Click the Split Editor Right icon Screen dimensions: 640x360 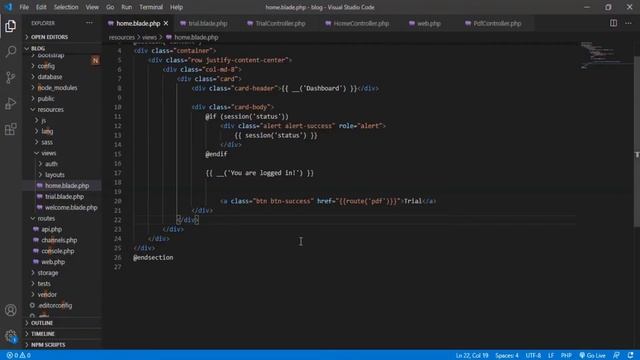pyautogui.click(x=613, y=23)
